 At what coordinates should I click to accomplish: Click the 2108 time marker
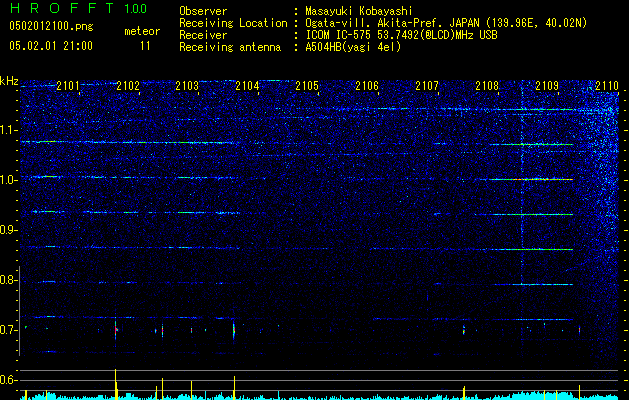coord(487,85)
